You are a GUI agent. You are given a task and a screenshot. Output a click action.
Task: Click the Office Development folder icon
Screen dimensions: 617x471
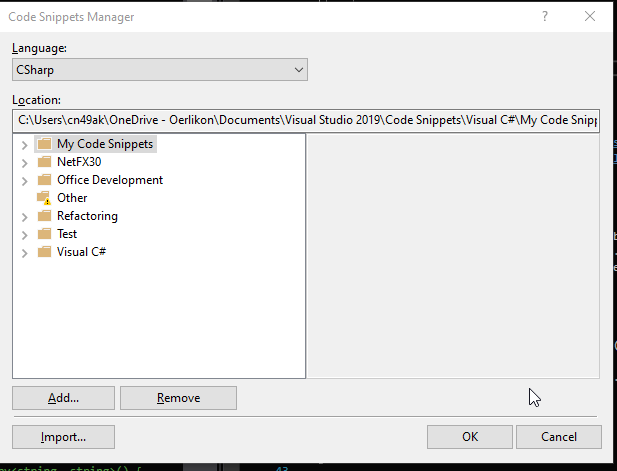[44, 180]
